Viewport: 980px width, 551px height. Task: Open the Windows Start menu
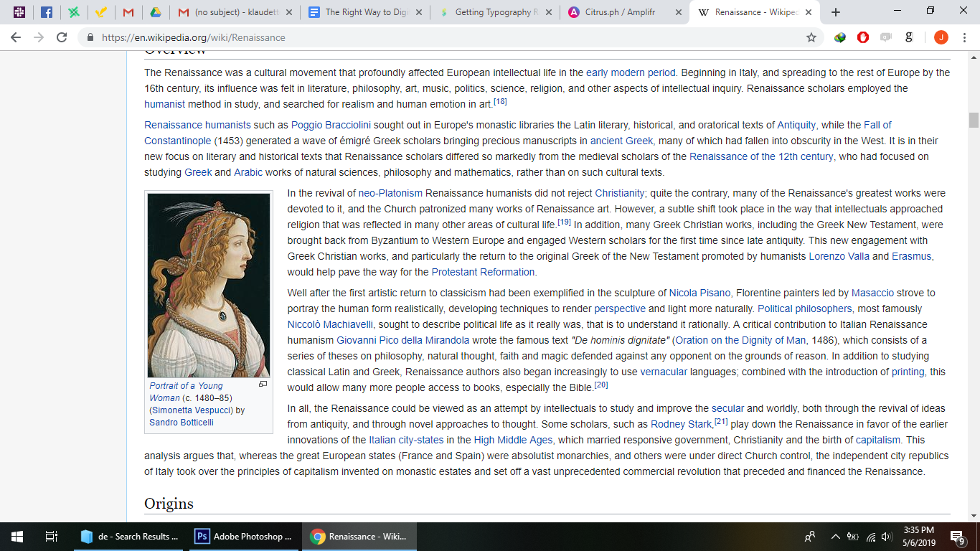click(17, 536)
